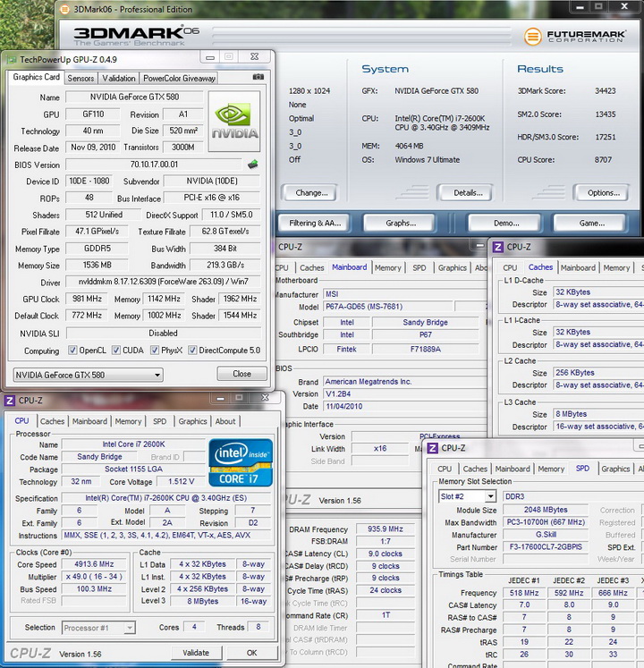
Task: Click the Core Voltage value 1.512 V
Action: pos(181,481)
